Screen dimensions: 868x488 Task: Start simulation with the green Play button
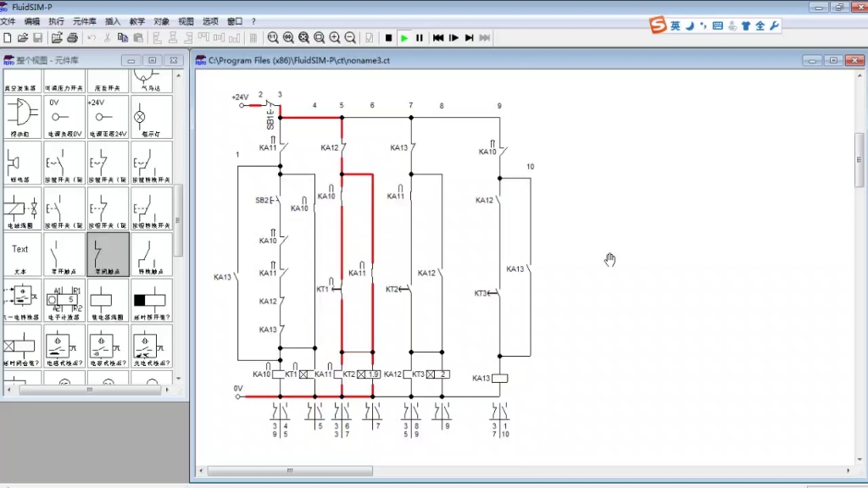[x=404, y=38]
